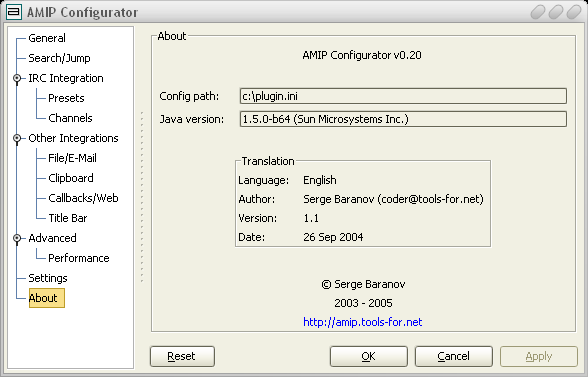Click the dotted splitter handle between panels

tap(142, 197)
